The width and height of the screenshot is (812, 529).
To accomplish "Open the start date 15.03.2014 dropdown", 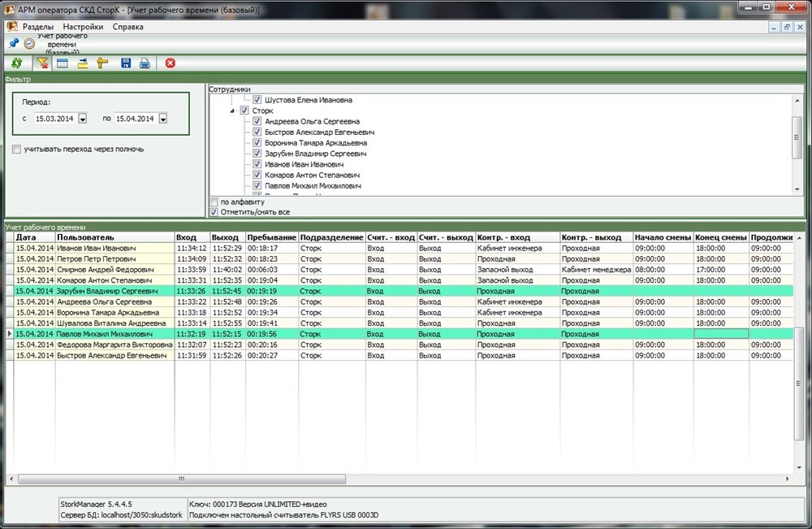I will (82, 119).
